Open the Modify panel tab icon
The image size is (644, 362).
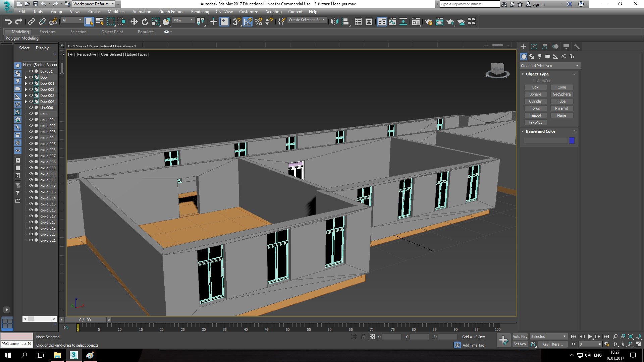[x=534, y=47]
